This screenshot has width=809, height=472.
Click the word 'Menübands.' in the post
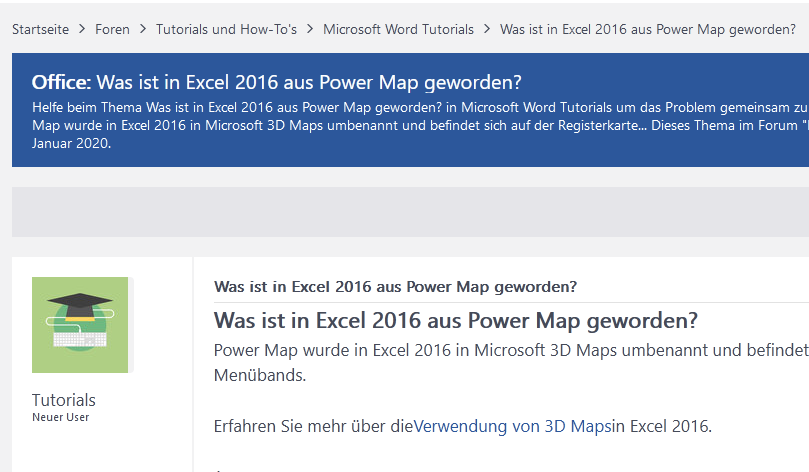[x=260, y=375]
